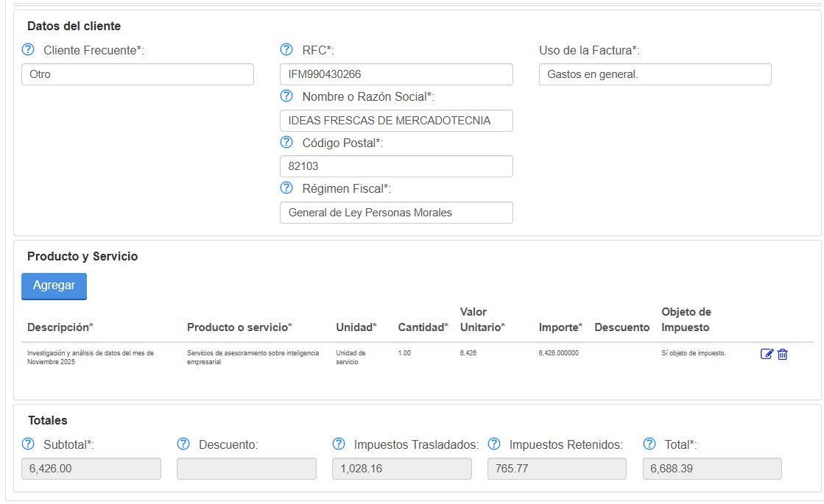Delete the product row with trash icon
This screenshot has width=824, height=504.
click(x=783, y=354)
